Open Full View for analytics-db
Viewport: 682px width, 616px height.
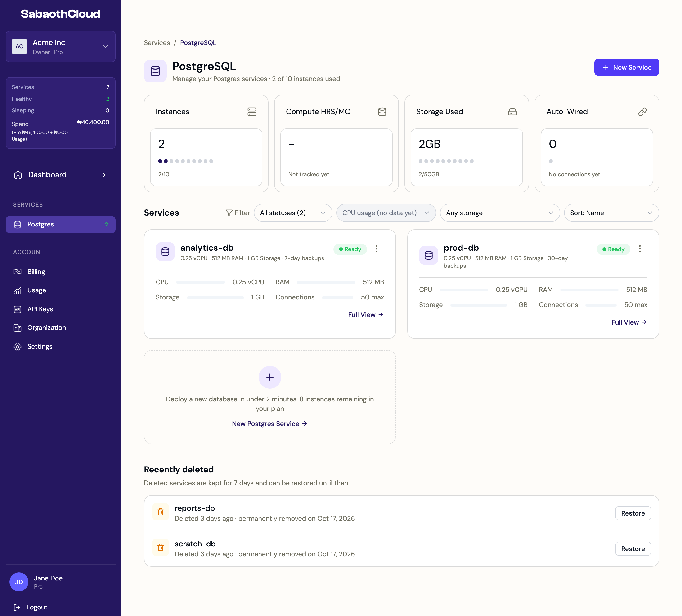[365, 315]
